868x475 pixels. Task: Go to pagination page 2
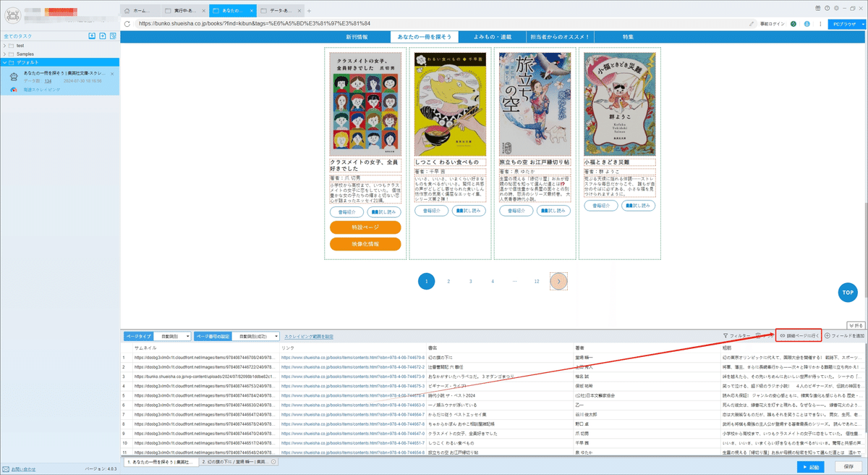pos(448,281)
